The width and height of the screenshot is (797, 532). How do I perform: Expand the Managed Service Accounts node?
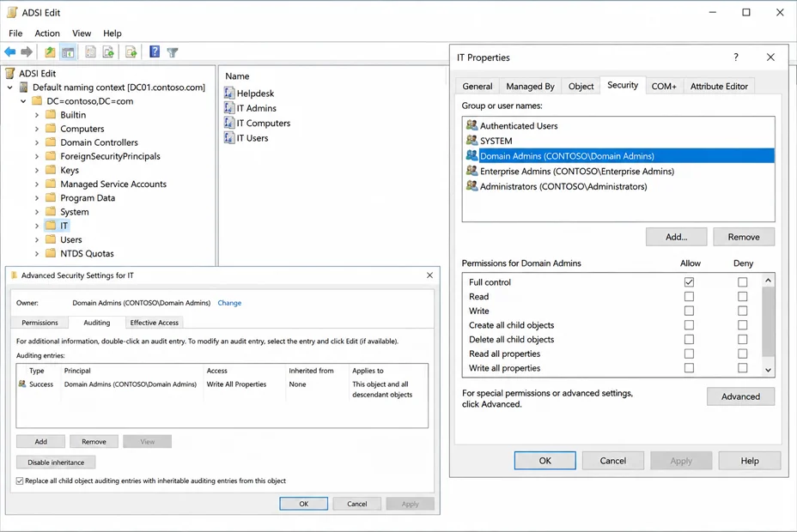click(37, 184)
